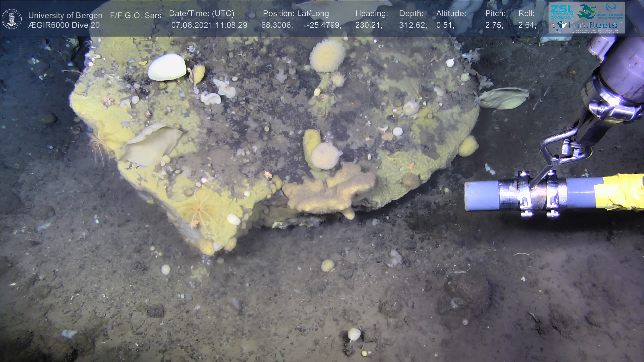
Task: Click the University of Bergen crest logo
Action: click(12, 19)
